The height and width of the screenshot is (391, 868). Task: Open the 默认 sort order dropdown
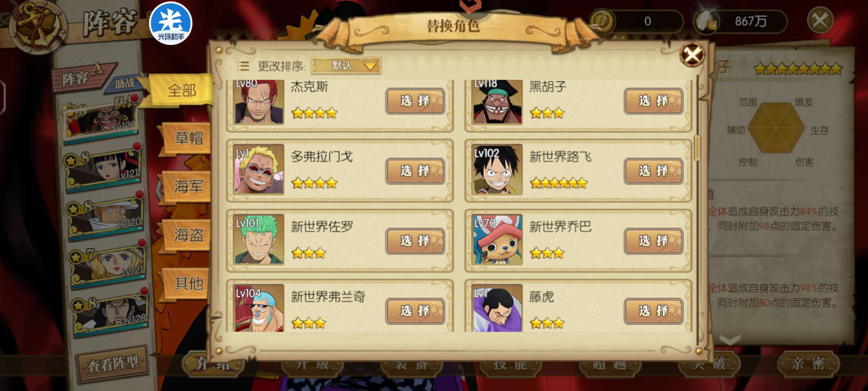click(x=346, y=66)
